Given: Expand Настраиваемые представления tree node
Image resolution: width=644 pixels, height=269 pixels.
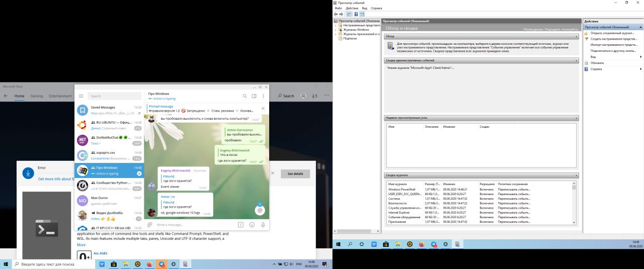Looking at the screenshot, I should pos(336,25).
